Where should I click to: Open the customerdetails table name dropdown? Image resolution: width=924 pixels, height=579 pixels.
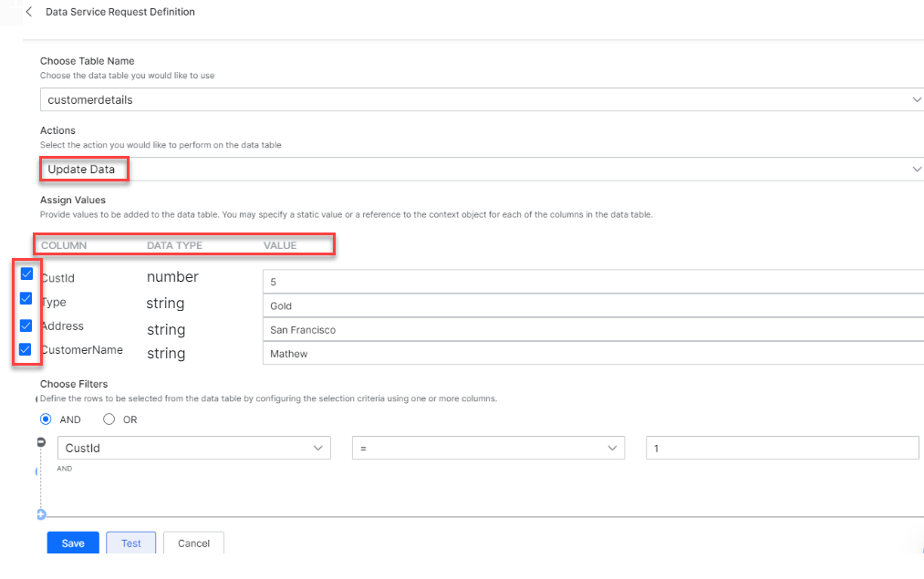click(x=482, y=99)
